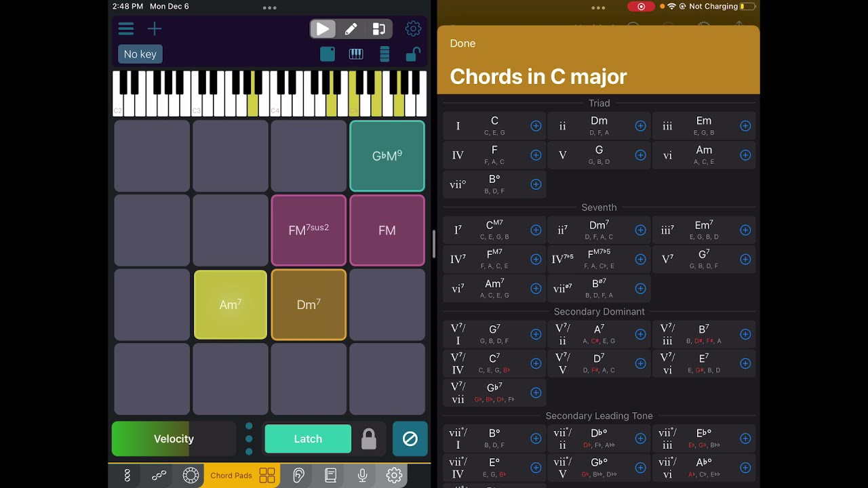Viewport: 868px width, 488px height.
Task: Add the Em triad chord
Action: tap(745, 126)
